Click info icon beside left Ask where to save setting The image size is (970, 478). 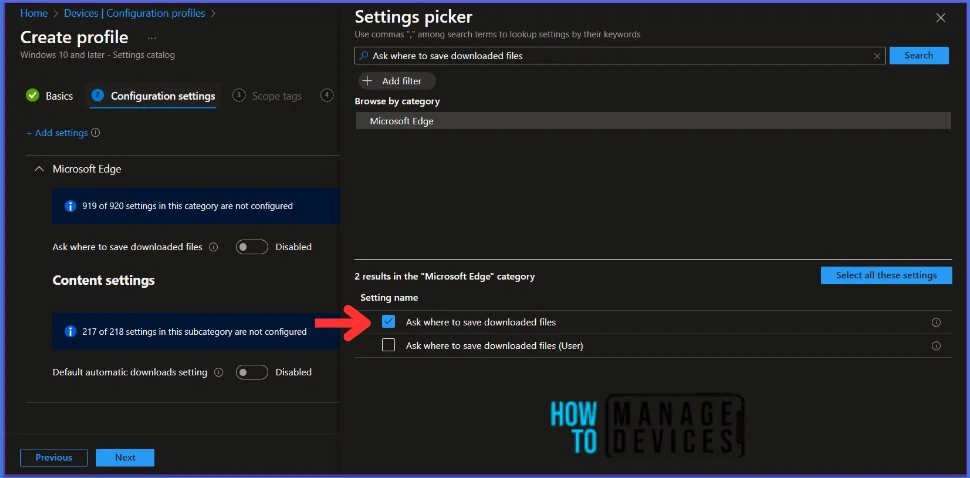click(x=213, y=247)
